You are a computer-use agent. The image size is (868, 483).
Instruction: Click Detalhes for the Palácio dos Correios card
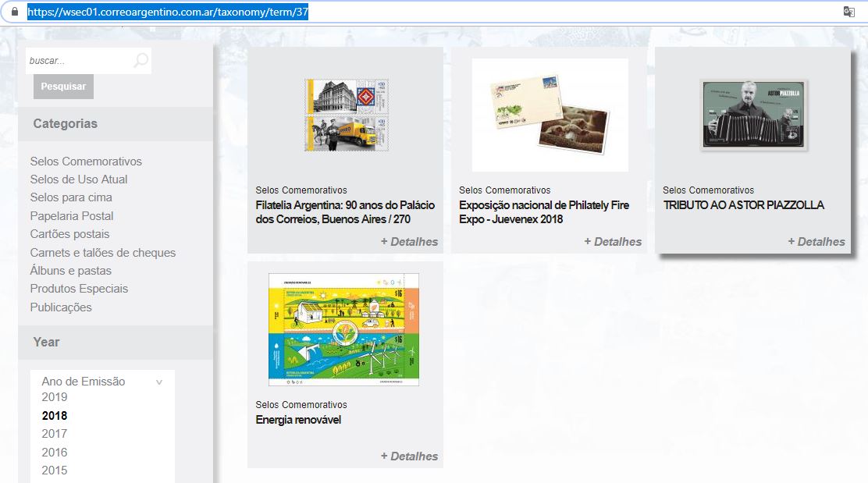(409, 242)
